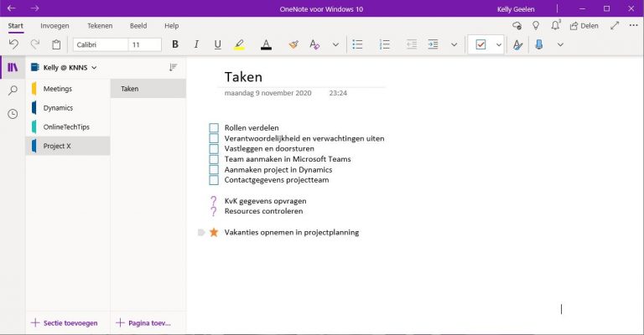Open the Tekenen tab
The image size is (644, 335).
coord(100,26)
